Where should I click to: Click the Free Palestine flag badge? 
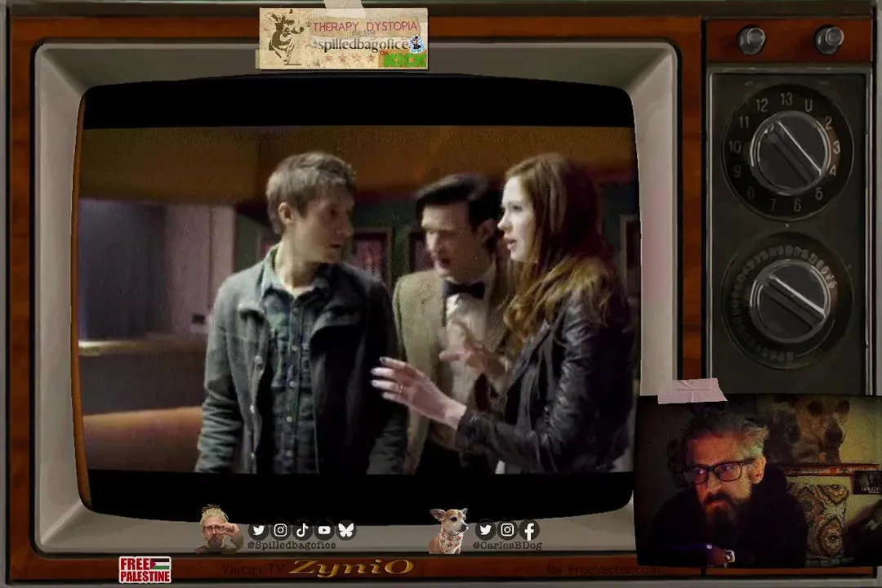145,569
